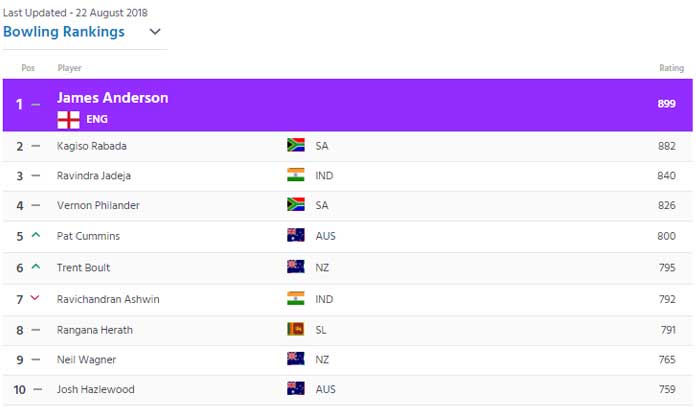Screen dimensions: 696x409
Task: Click green up arrow next to Trent Boult
Action: click(36, 266)
